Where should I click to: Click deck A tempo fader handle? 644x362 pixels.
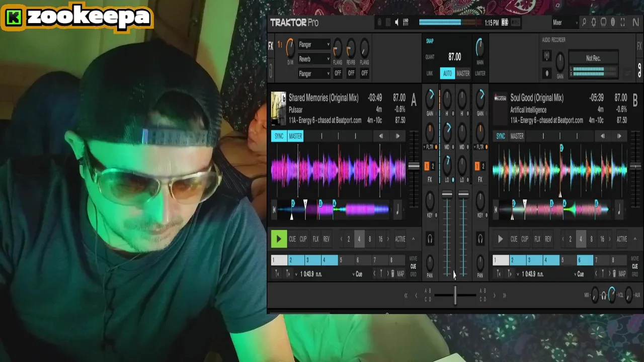(x=414, y=166)
